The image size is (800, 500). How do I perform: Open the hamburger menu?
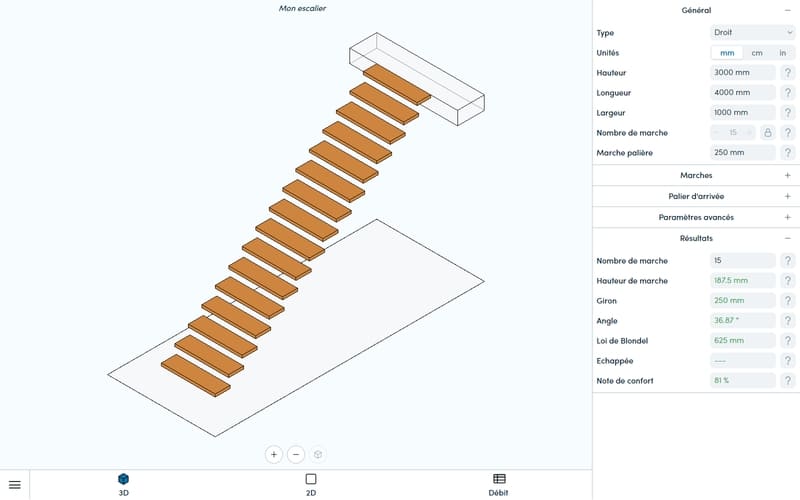(15, 485)
